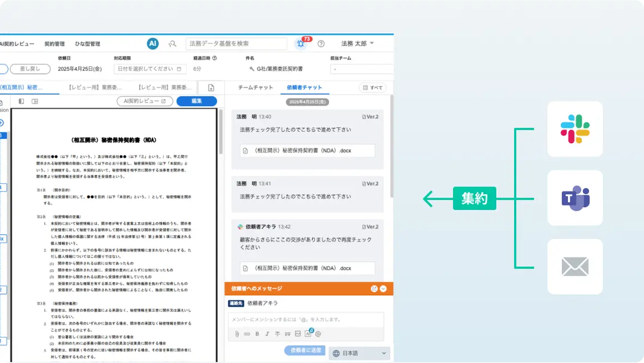The height and width of the screenshot is (363, 644).
Task: Toggle strikethrough formatting in message editor
Action: tap(277, 334)
